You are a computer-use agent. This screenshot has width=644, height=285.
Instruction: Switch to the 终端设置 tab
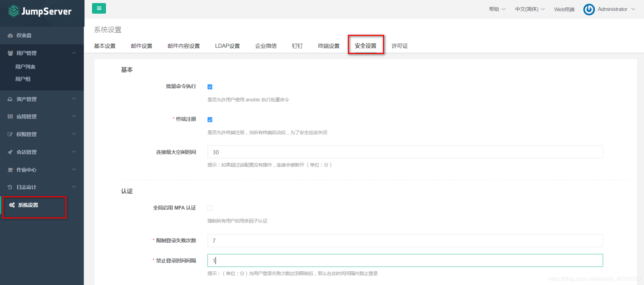click(x=328, y=46)
